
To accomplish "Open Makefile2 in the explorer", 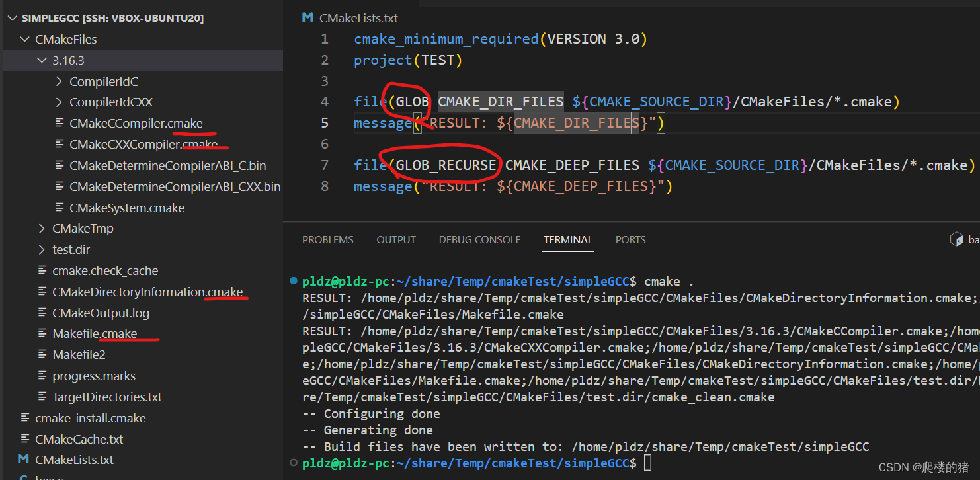I will 79,355.
